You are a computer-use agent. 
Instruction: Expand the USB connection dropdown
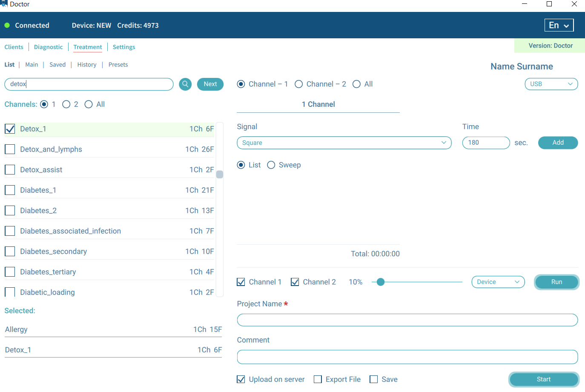(x=551, y=84)
